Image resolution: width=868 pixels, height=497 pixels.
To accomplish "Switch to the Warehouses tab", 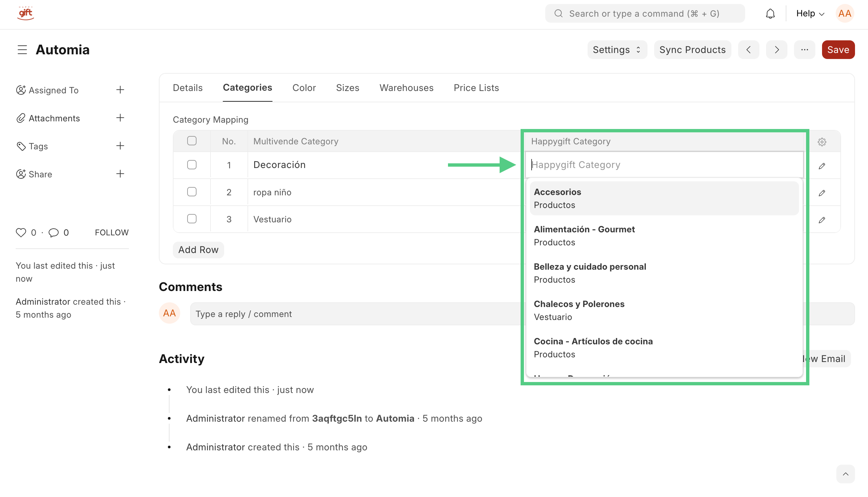I will pyautogui.click(x=406, y=88).
